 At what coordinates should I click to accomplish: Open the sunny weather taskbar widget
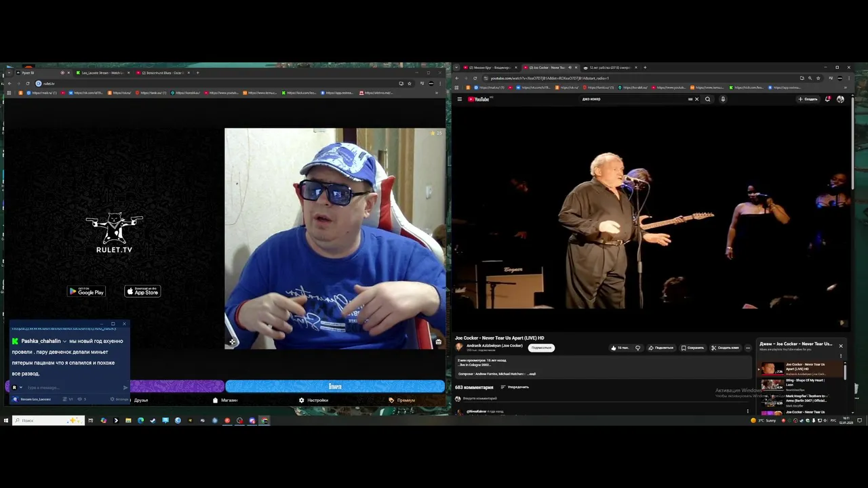click(x=762, y=420)
